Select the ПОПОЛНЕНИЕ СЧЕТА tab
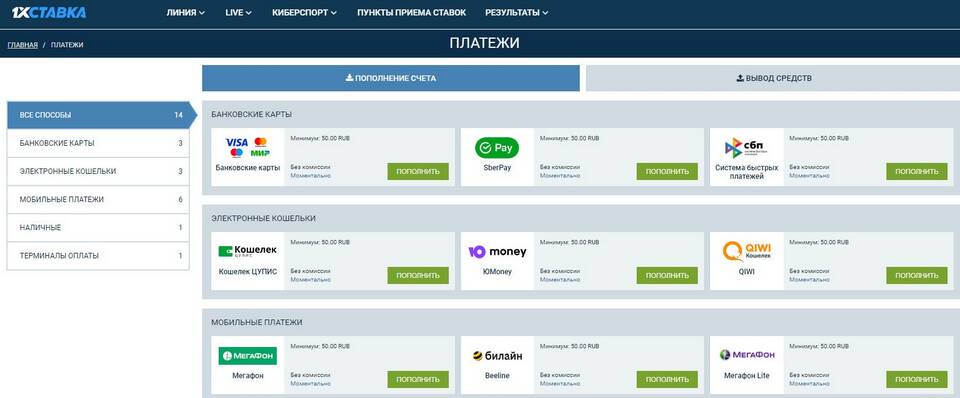This screenshot has width=960, height=398. pyautogui.click(x=391, y=78)
